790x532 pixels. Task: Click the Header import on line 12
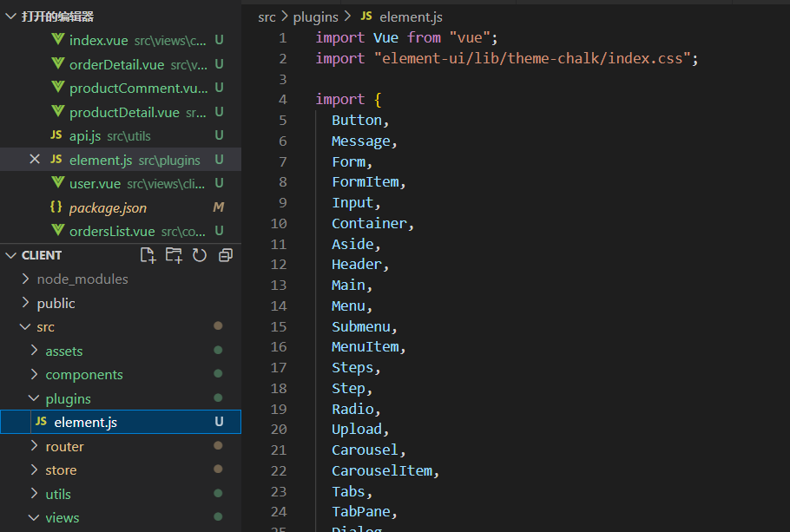[357, 264]
